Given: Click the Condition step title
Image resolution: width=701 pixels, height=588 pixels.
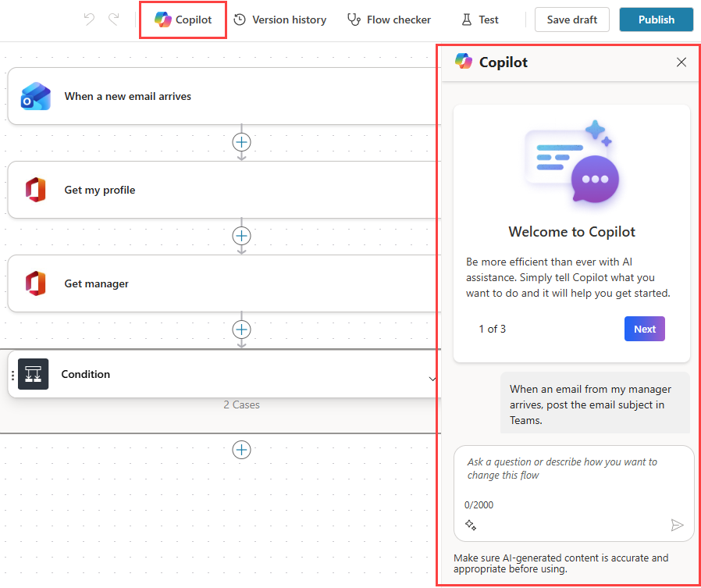Looking at the screenshot, I should point(85,374).
